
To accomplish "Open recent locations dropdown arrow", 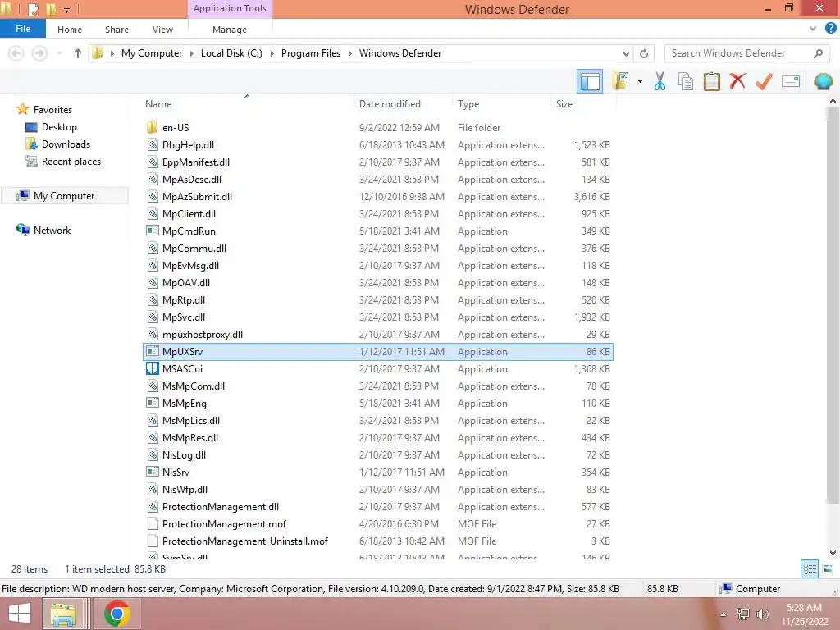I will (59, 53).
